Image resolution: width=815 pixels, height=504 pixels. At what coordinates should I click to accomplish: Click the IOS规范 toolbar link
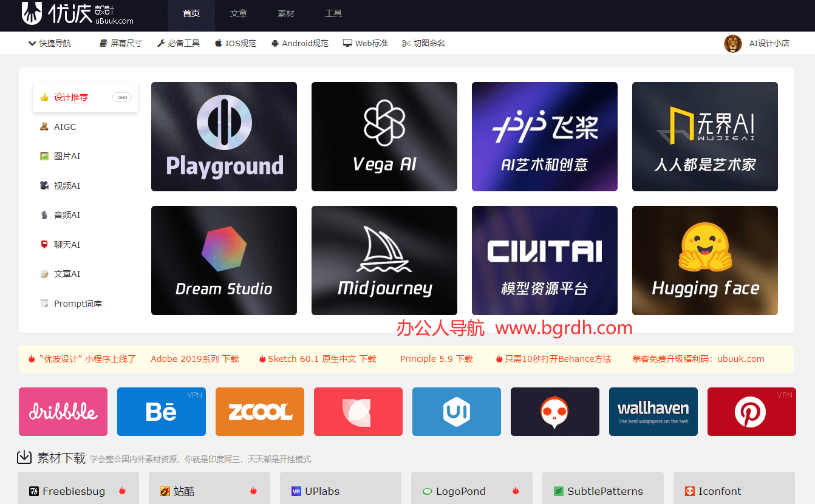click(236, 44)
